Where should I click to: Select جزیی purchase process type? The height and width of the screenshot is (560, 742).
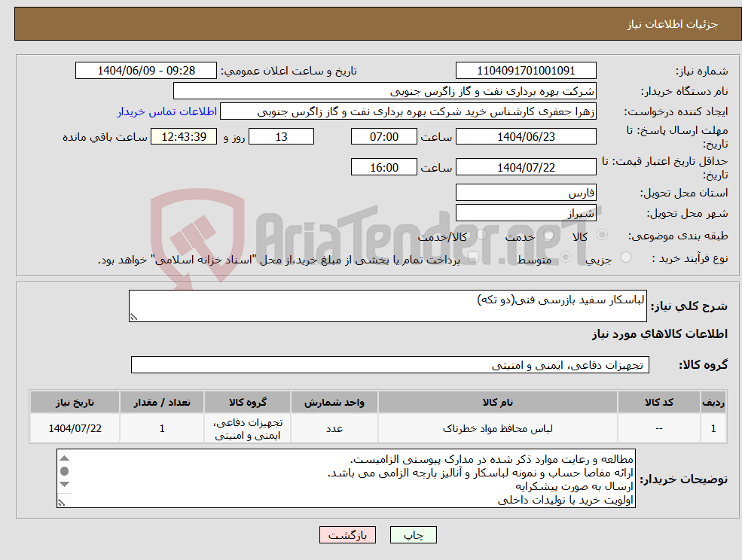(x=627, y=256)
